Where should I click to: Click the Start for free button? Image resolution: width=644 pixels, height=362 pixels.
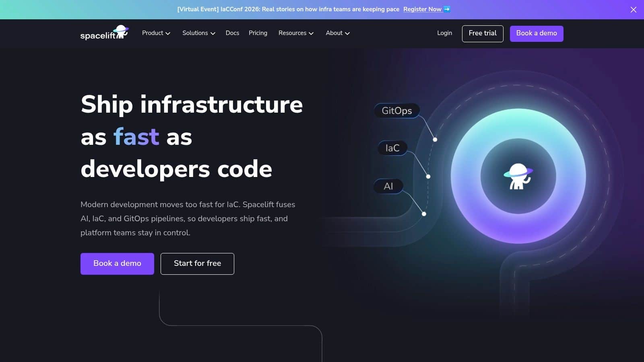pos(197,264)
